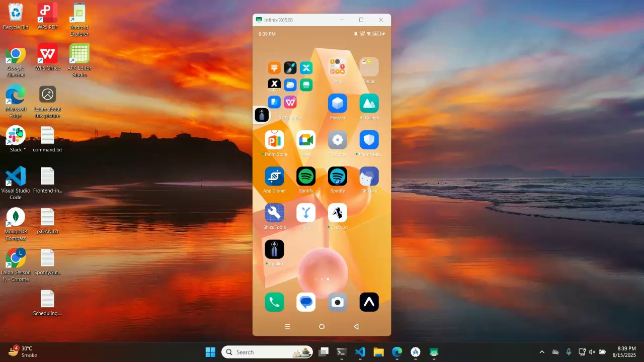Screen dimensions: 644x362
Task: Launch the Camera from the phone dock
Action: point(338,302)
